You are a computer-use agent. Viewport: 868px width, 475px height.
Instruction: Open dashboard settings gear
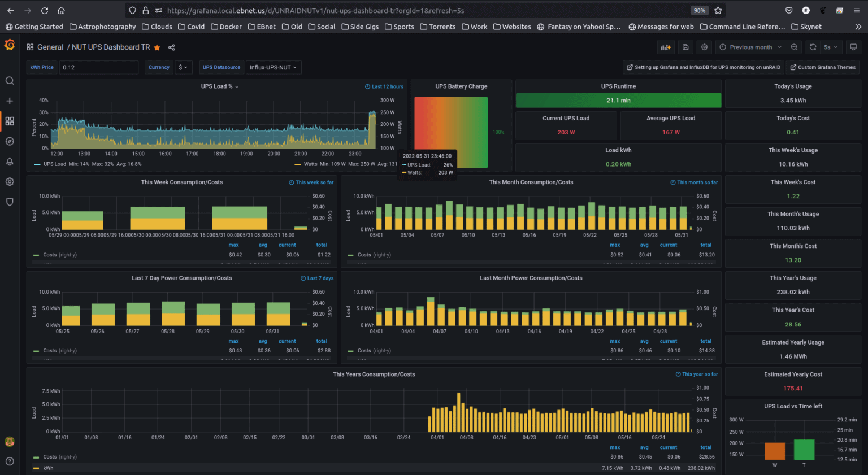[704, 47]
